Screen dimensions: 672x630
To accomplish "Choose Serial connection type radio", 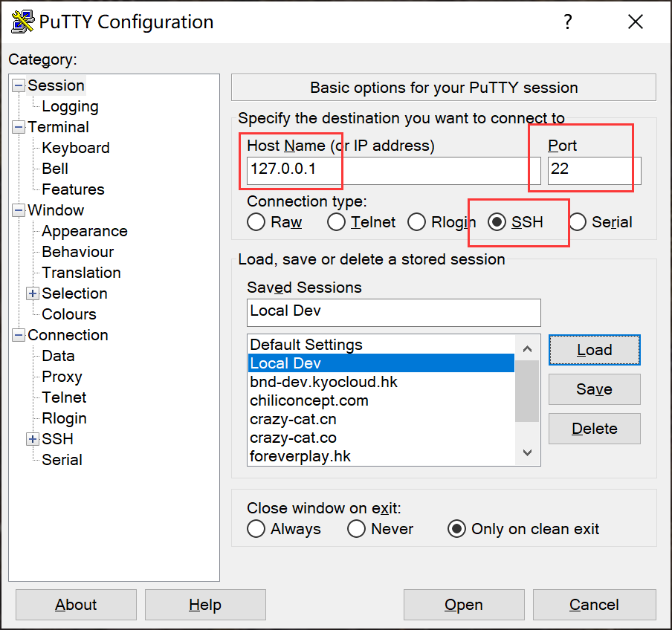I will 578,222.
